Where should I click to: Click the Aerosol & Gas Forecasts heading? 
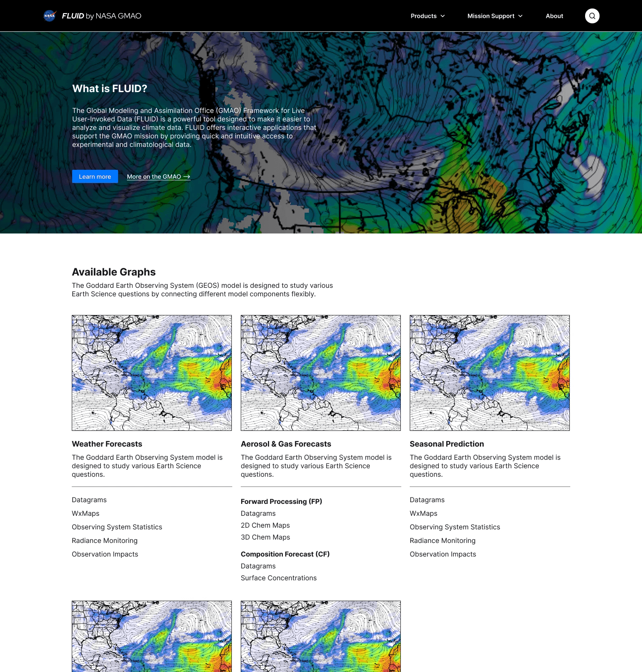click(x=286, y=444)
